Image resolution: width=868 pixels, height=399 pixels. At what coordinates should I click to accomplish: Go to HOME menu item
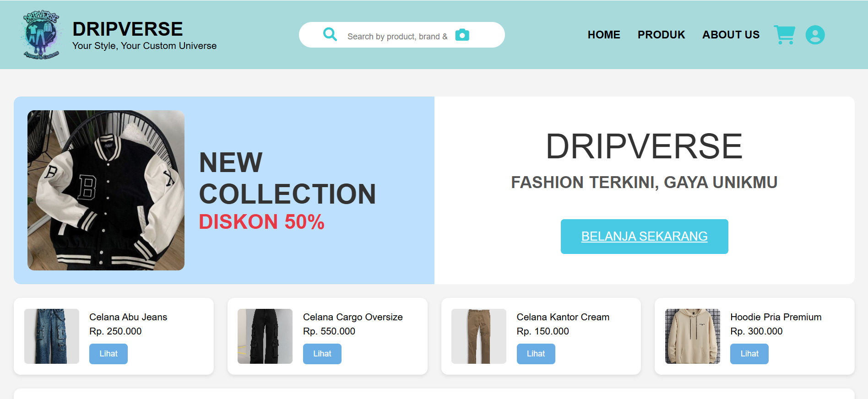click(x=604, y=35)
